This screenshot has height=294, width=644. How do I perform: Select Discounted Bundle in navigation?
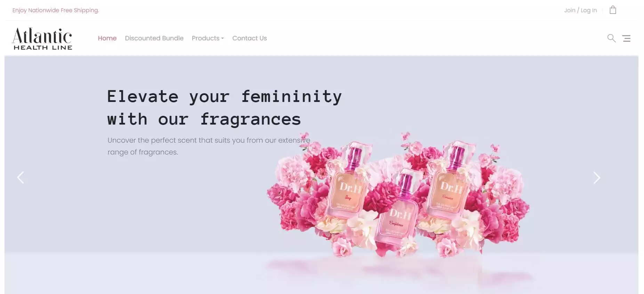pos(154,38)
